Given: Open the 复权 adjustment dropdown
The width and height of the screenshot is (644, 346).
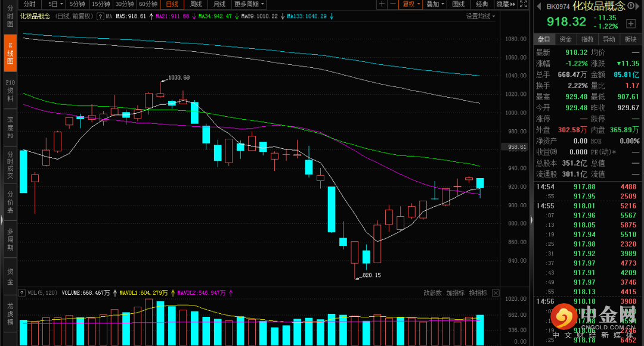Looking at the screenshot, I should pos(411,4).
